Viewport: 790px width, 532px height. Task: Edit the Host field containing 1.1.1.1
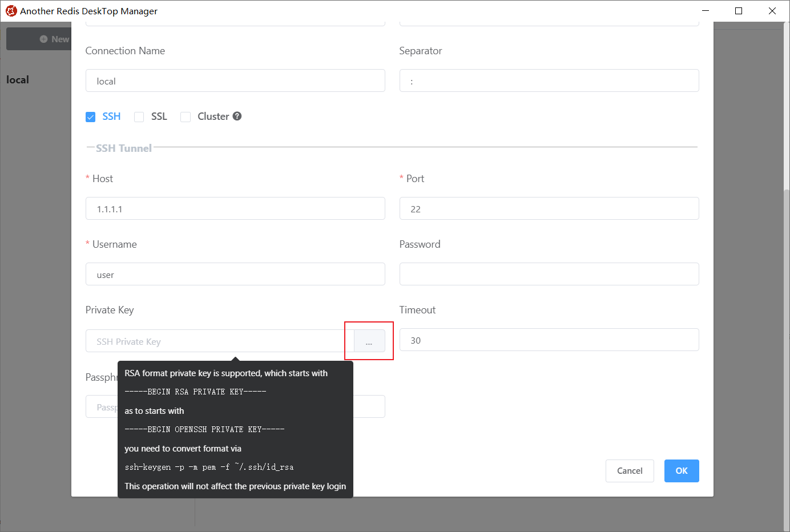[x=235, y=208]
